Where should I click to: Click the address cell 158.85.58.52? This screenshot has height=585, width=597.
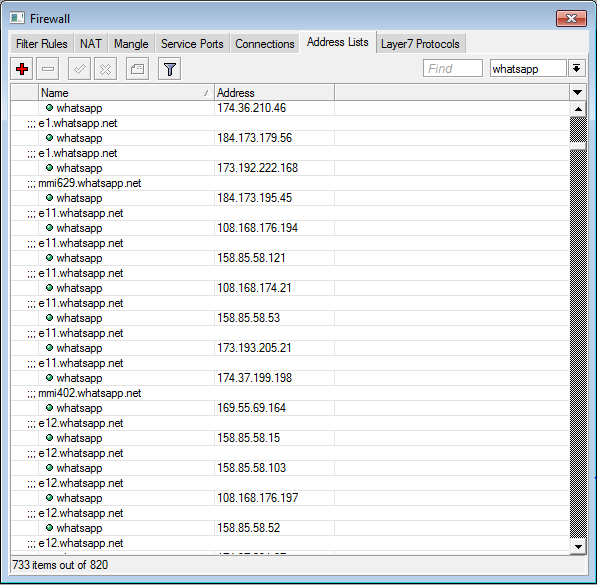274,527
